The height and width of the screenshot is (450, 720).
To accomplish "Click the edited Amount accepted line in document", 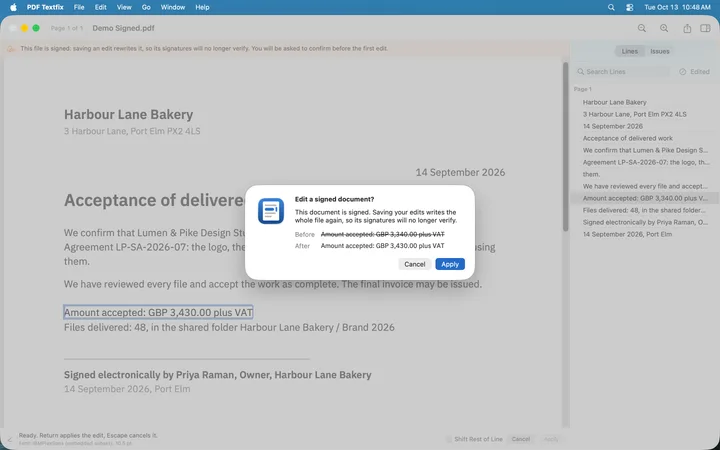I will pos(158,313).
